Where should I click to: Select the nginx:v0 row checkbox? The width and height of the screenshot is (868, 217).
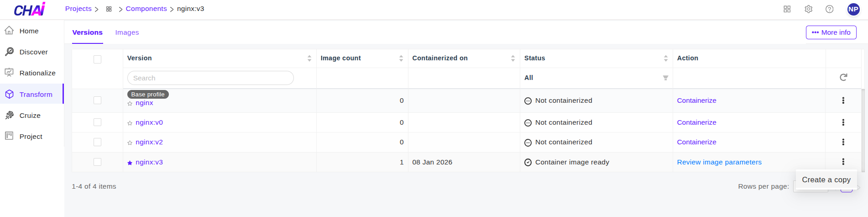97,122
